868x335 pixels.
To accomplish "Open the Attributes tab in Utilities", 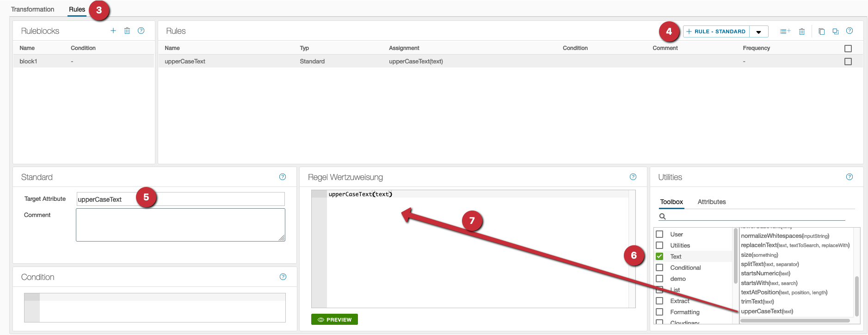I will pos(711,202).
